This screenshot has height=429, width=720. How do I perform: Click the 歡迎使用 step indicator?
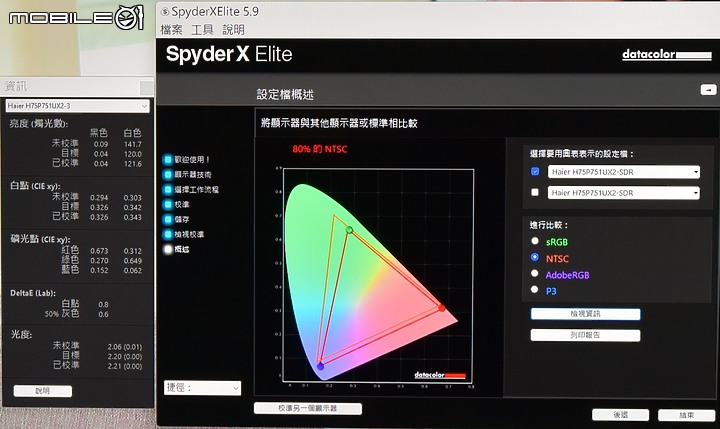coord(168,159)
